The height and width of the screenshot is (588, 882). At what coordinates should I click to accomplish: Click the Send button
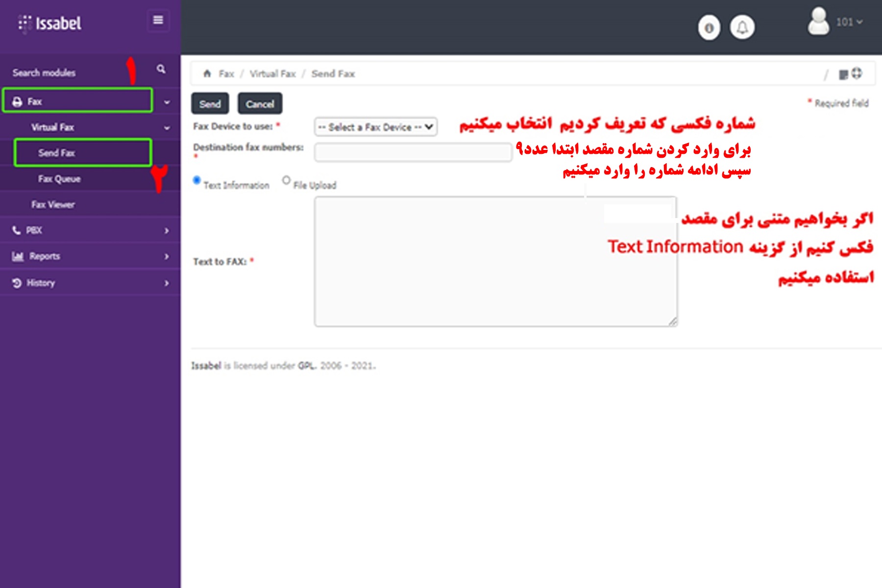210,104
